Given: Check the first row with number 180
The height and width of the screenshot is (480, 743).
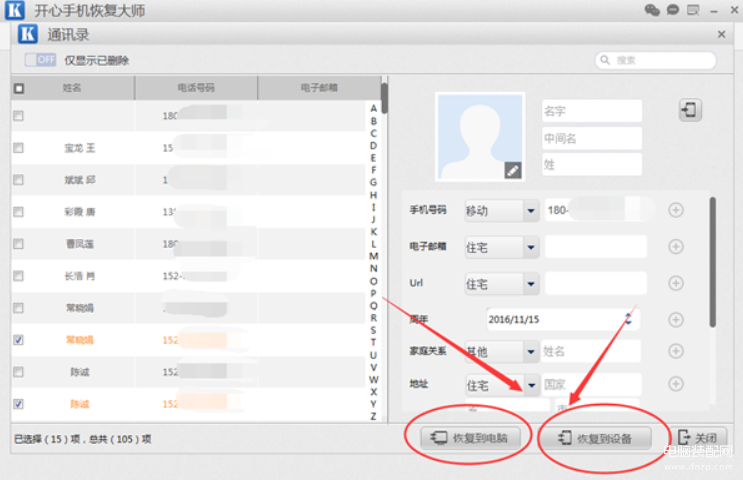Looking at the screenshot, I should pyautogui.click(x=18, y=116).
